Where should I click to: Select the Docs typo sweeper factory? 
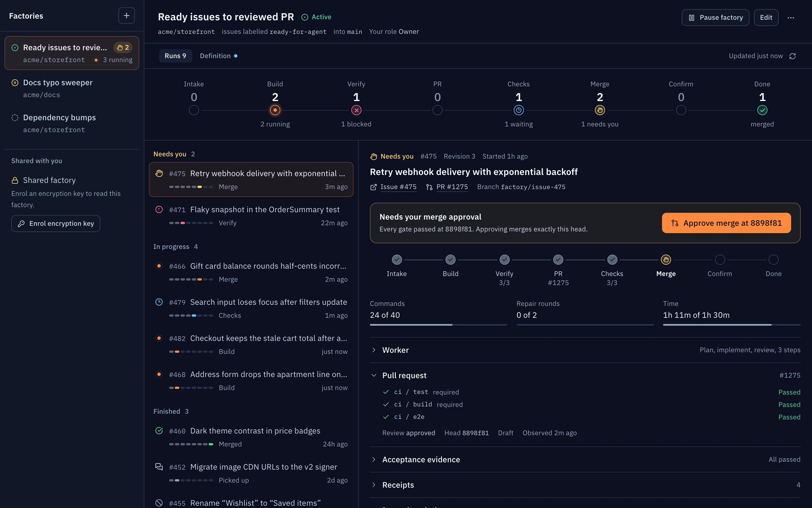coord(72,89)
